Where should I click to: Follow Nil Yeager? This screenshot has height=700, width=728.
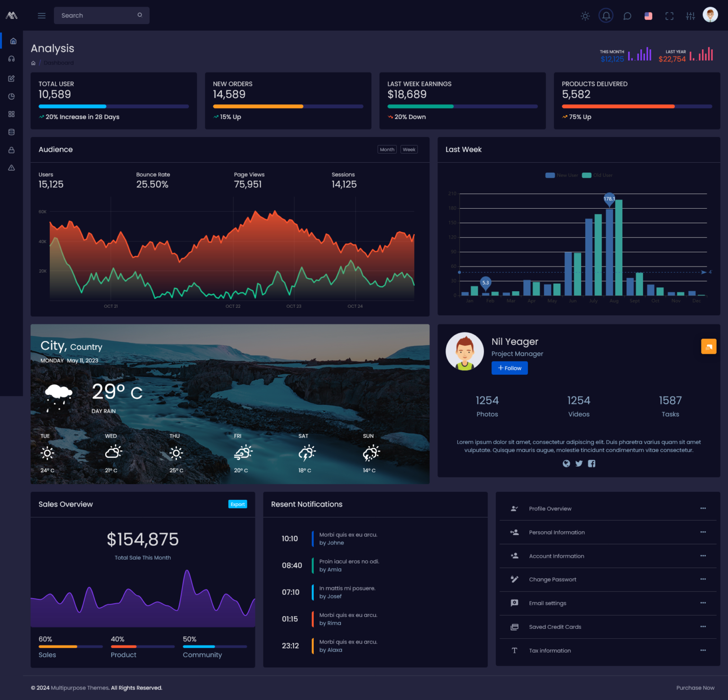point(509,368)
